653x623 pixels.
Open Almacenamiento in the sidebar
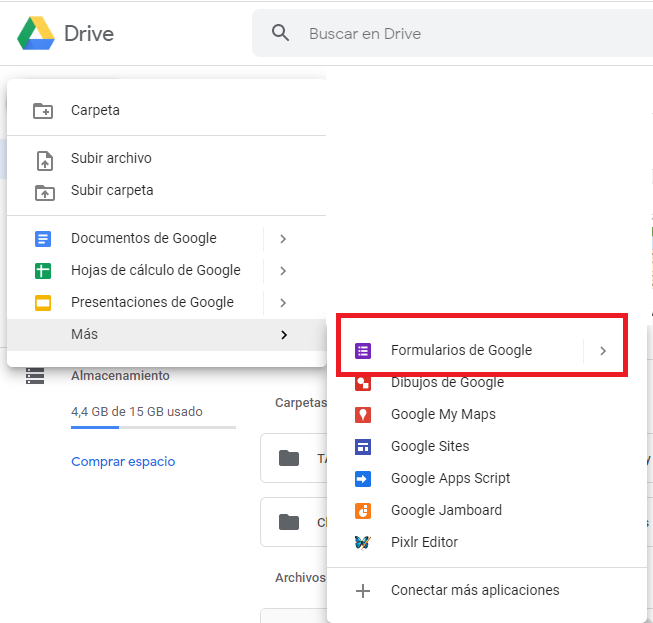120,376
